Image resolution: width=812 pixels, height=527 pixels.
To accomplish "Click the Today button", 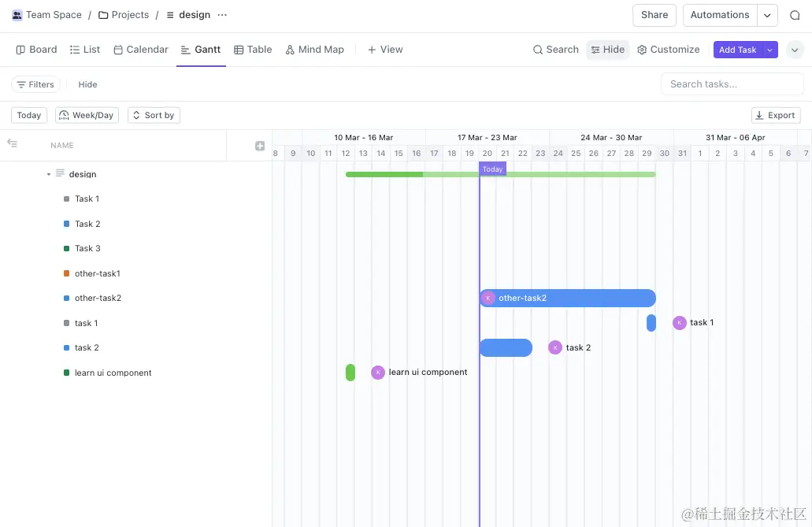I will (x=29, y=115).
